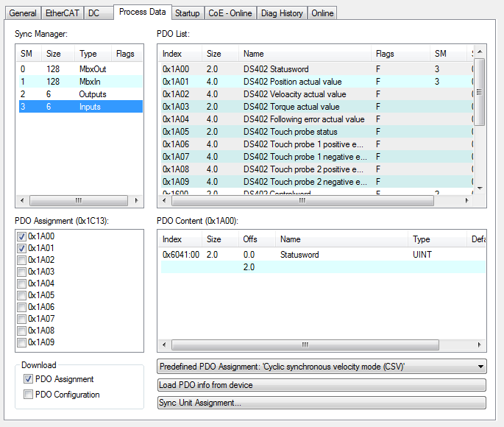Select the Process Data tab
The height and width of the screenshot is (427, 504).
click(143, 12)
